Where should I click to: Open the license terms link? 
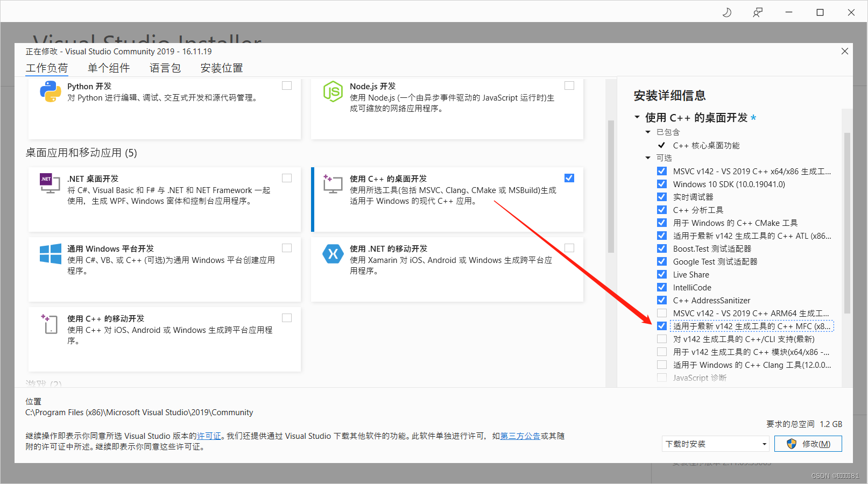tap(209, 436)
